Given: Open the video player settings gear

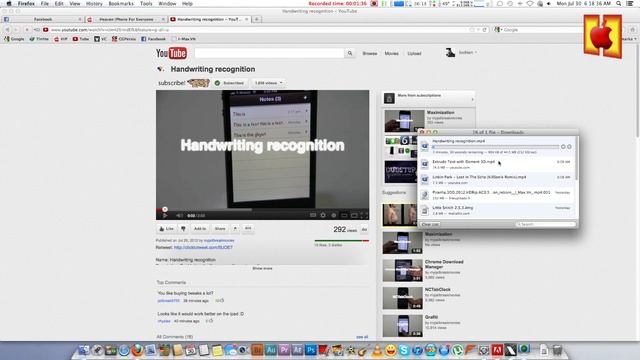Looking at the screenshot, I should 323,215.
